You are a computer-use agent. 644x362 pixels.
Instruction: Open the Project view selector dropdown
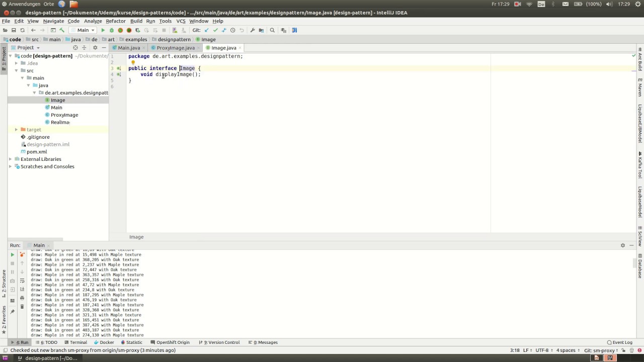29,48
